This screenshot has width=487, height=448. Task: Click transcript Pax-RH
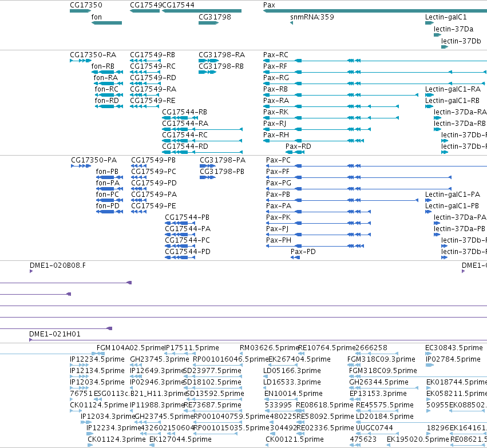pos(314,141)
